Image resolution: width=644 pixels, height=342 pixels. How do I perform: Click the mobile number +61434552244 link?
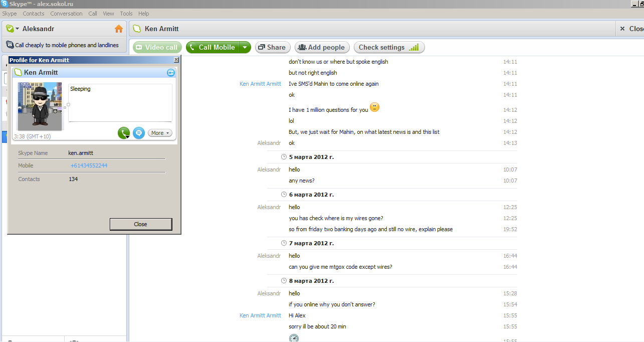(x=89, y=165)
